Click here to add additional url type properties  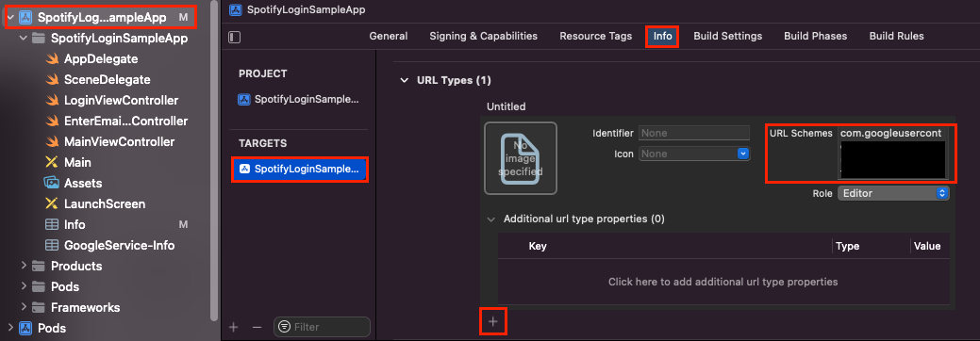(x=723, y=282)
